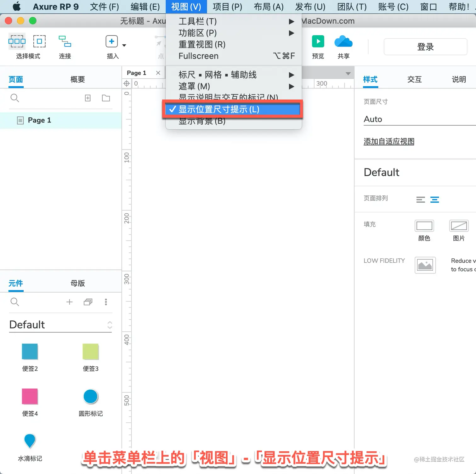Switch to the 概要 outline tab
The height and width of the screenshot is (474, 476).
pyautogui.click(x=78, y=79)
